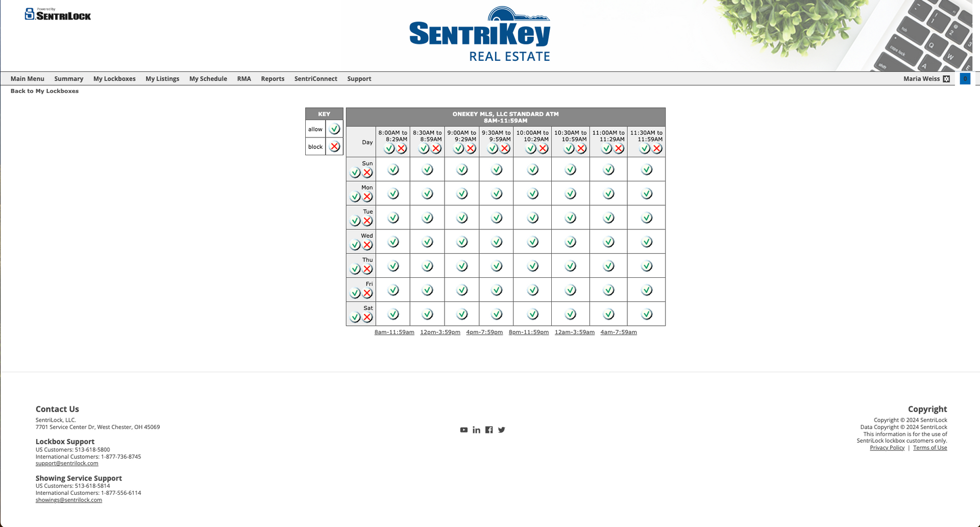Click the Twitter footer icon
This screenshot has height=527, width=980.
502,429
